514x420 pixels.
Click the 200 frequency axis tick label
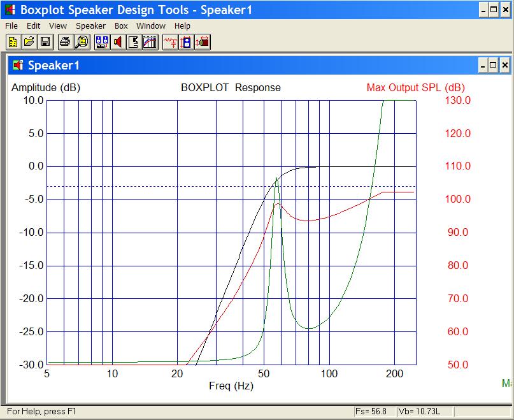tap(394, 373)
